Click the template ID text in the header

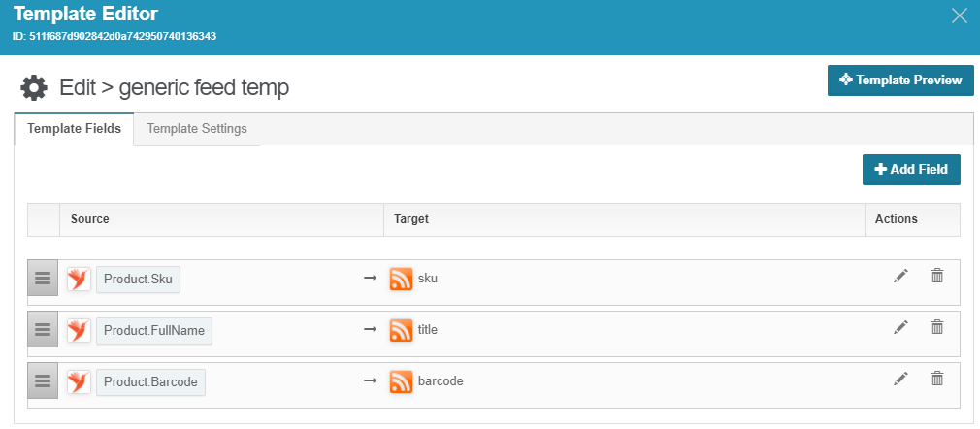[x=114, y=36]
